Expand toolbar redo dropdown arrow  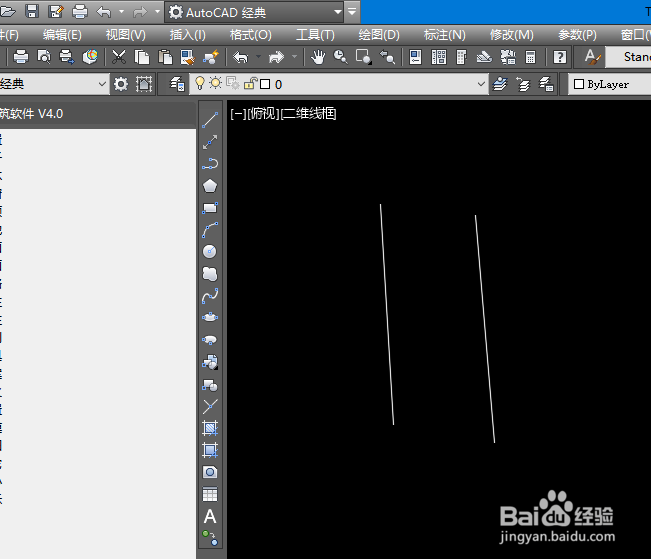coord(294,57)
